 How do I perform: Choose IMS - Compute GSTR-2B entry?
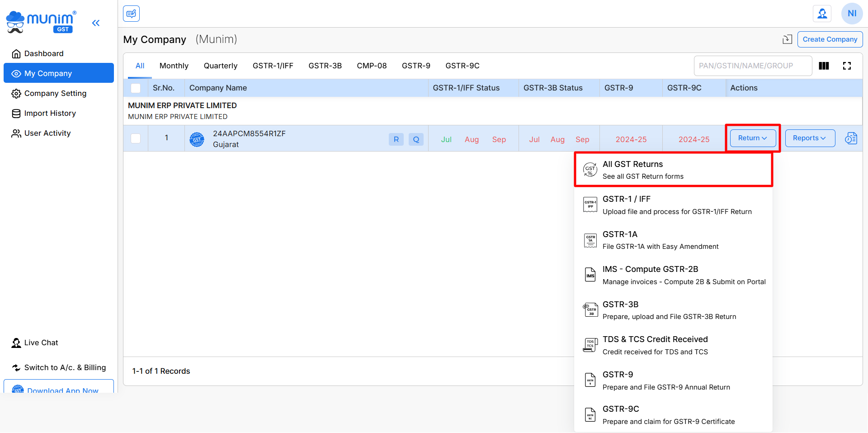673,275
